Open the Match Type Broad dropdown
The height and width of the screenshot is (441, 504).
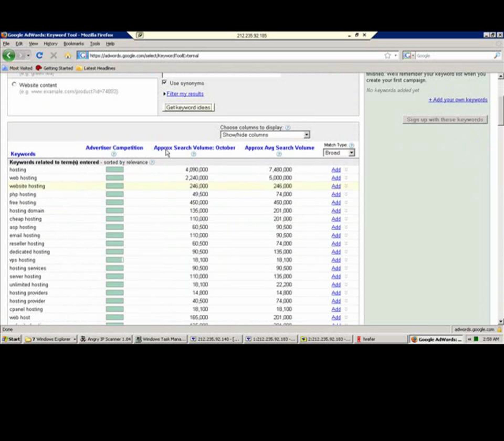point(339,153)
